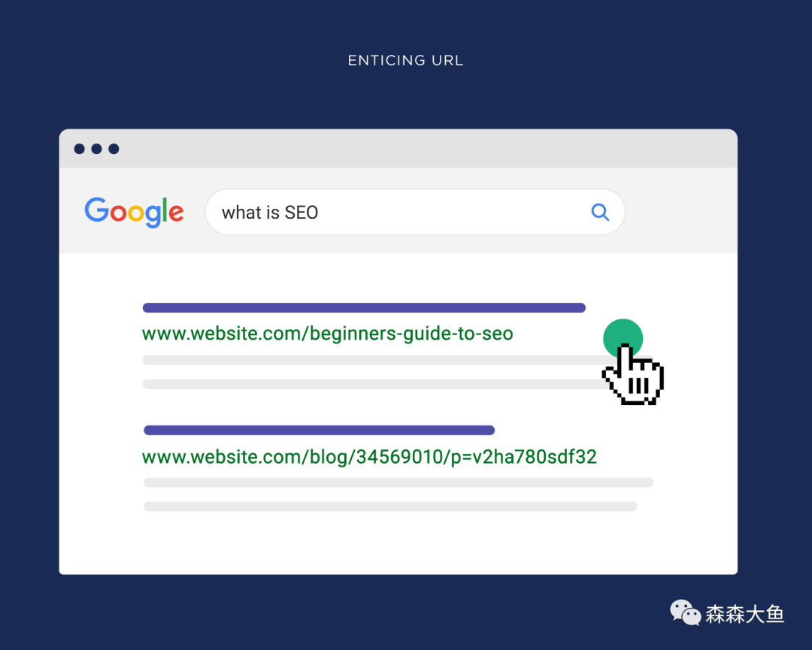Click the blue magnifying glass search icon
Image resolution: width=812 pixels, height=650 pixels.
[600, 212]
